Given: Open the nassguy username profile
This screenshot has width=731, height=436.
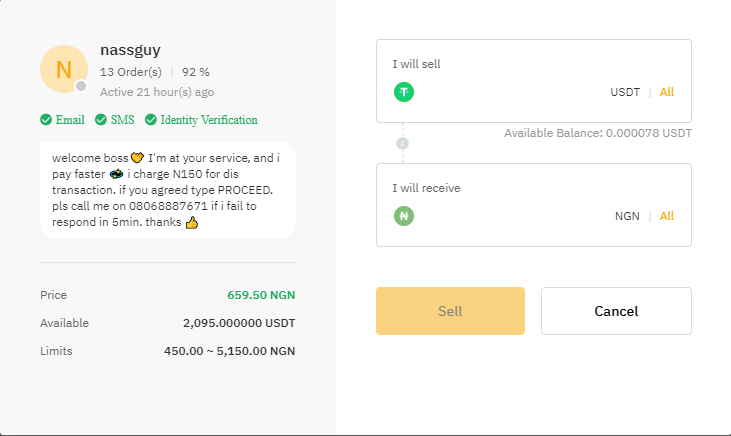Looking at the screenshot, I should 130,50.
